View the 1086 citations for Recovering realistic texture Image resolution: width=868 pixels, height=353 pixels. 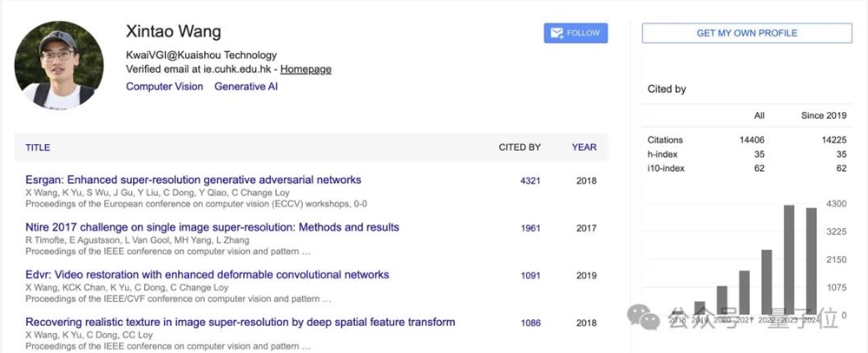coord(530,324)
